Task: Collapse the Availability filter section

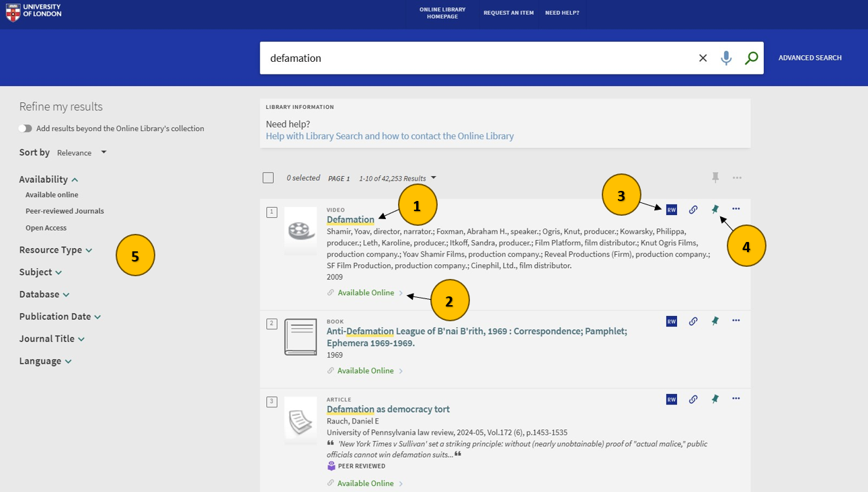Action: click(x=49, y=179)
